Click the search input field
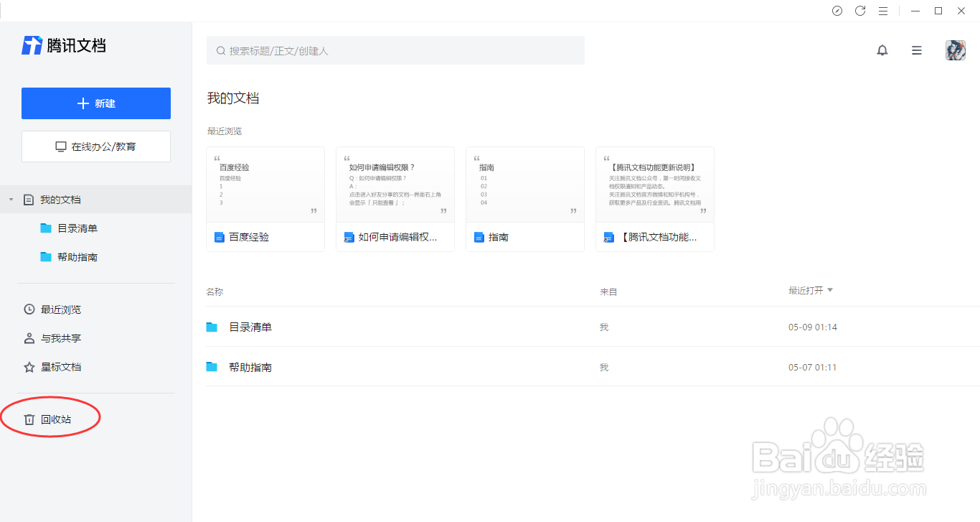980x522 pixels. click(395, 50)
